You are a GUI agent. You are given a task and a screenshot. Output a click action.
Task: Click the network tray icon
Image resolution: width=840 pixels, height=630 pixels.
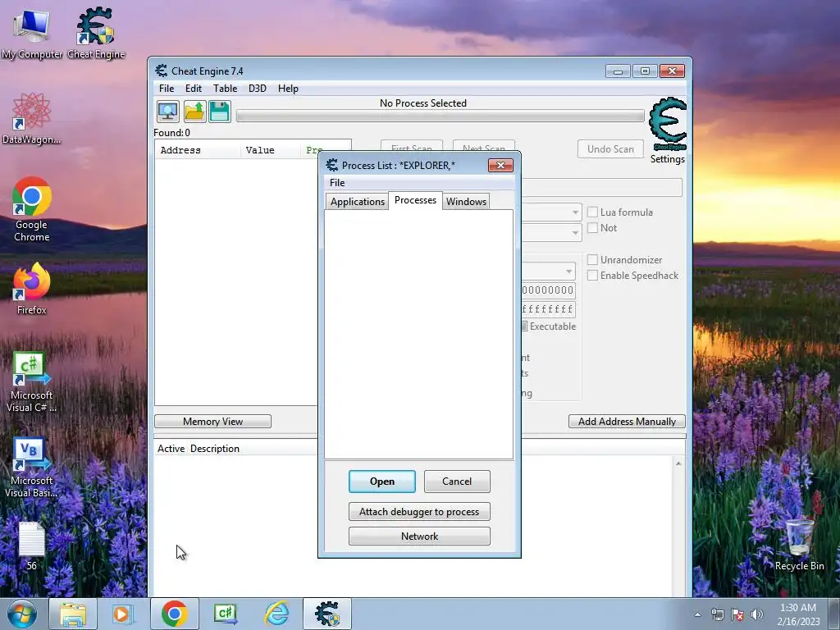click(717, 614)
